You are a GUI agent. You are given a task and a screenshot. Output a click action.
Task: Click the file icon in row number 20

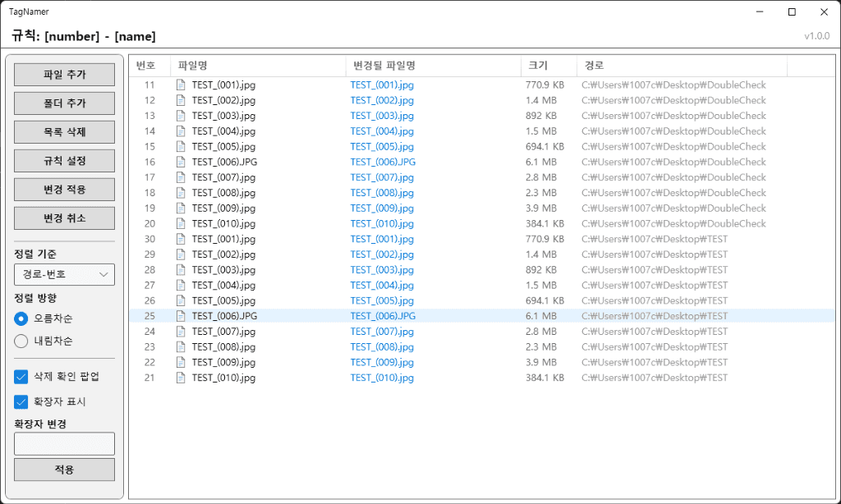(182, 223)
